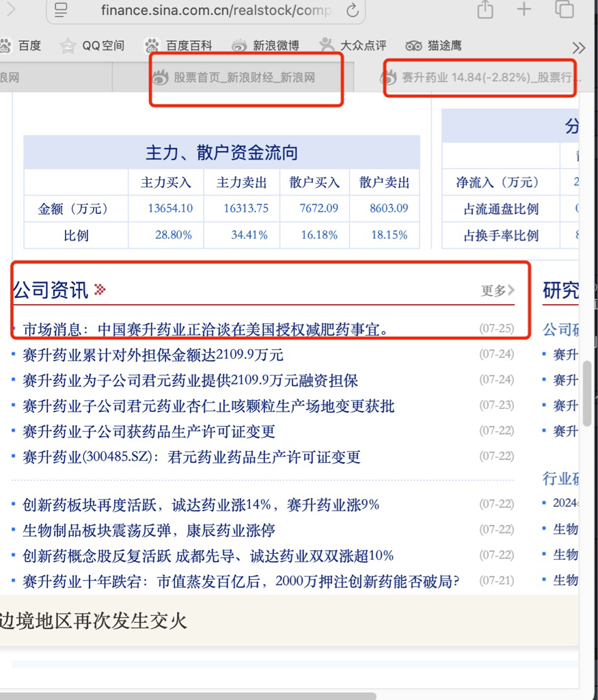Click 主力、散户资金流向 table title
The height and width of the screenshot is (700, 598).
pyautogui.click(x=222, y=152)
